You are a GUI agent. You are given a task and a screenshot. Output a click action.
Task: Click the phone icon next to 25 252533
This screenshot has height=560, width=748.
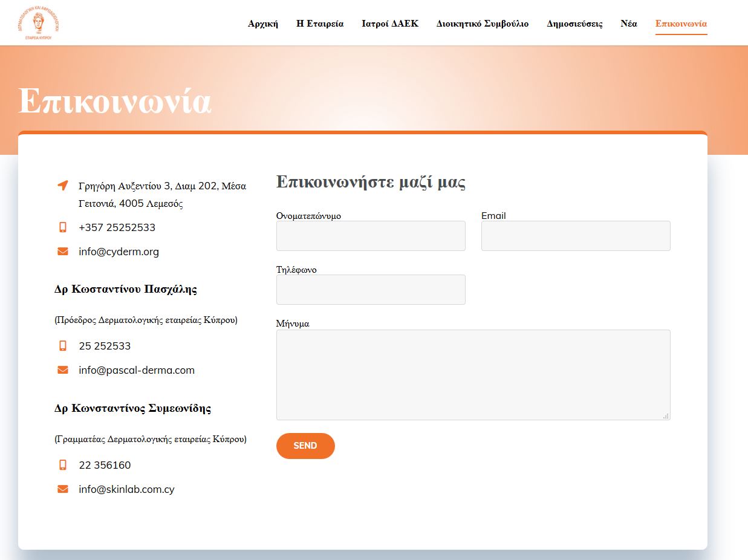point(62,346)
